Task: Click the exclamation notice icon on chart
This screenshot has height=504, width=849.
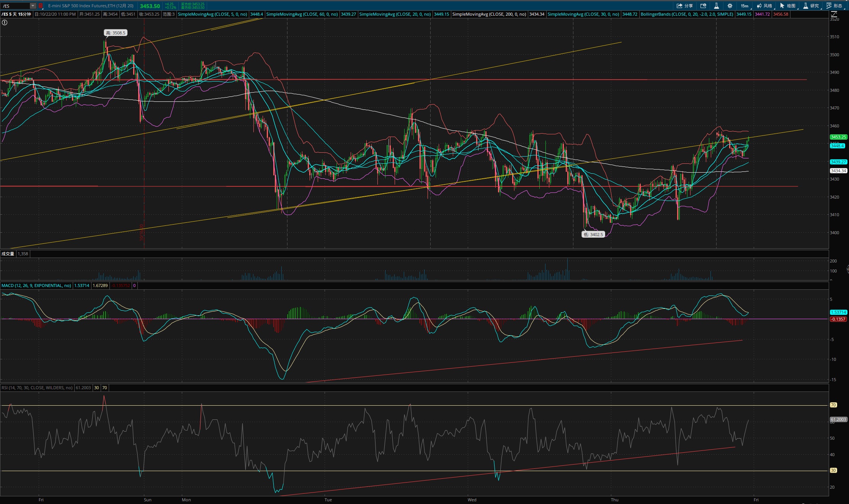Action: pos(5,23)
